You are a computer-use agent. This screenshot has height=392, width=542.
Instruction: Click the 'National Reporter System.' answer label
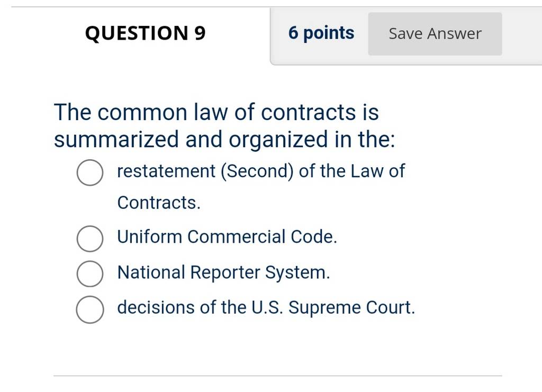pos(224,272)
